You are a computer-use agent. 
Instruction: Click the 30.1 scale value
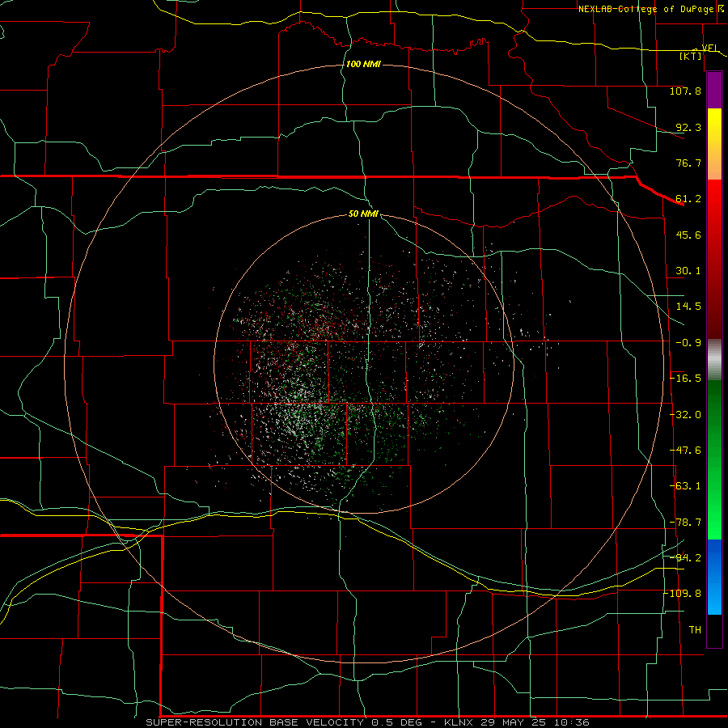[688, 271]
